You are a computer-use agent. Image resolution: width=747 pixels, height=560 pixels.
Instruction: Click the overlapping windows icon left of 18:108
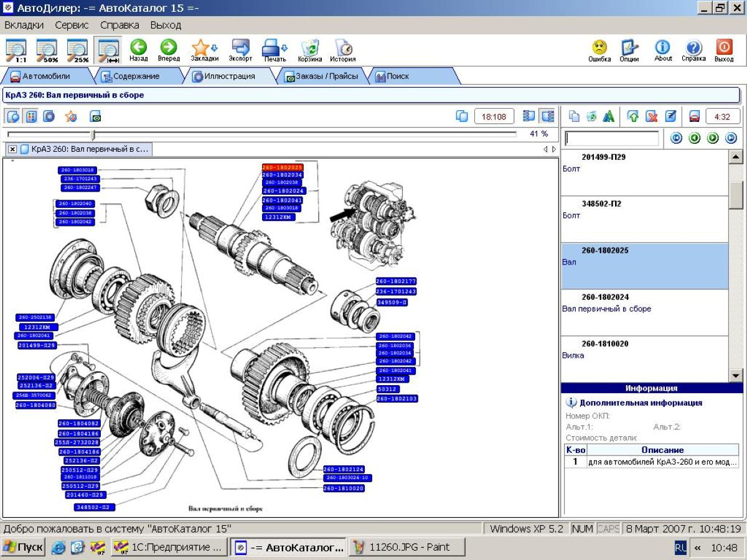[462, 116]
